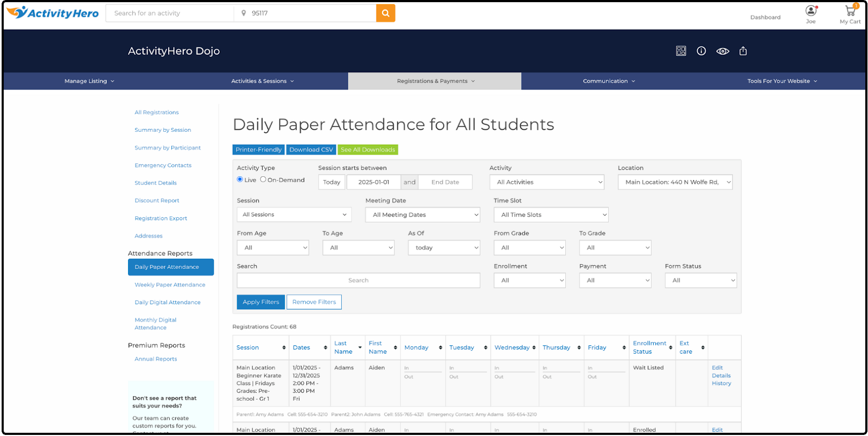Click the share/export icon in header
The image size is (868, 436).
click(743, 51)
